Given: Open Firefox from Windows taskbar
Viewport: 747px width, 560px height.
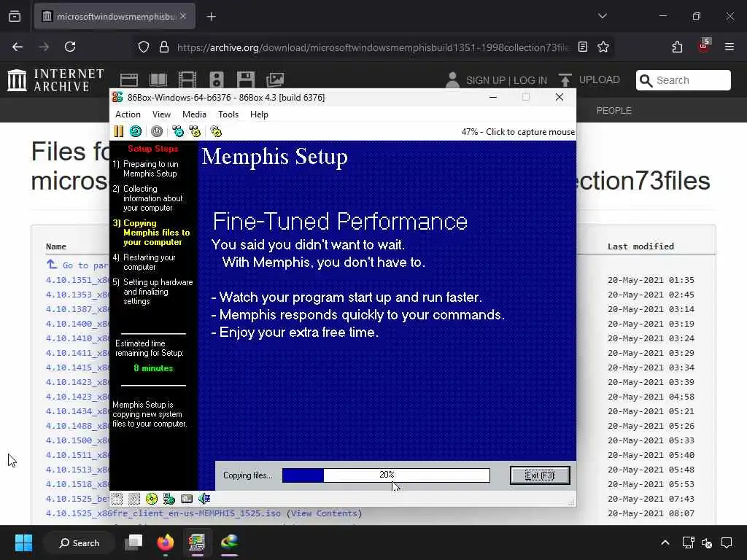Looking at the screenshot, I should click(166, 542).
